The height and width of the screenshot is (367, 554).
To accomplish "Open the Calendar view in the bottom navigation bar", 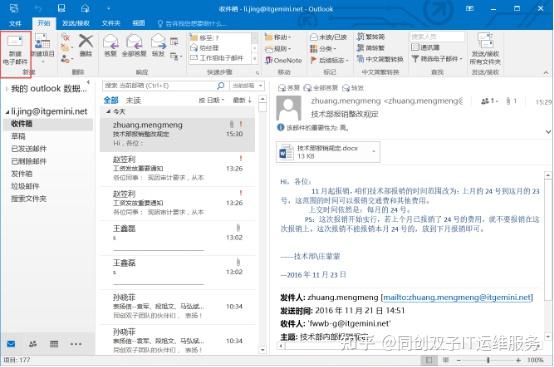I will tap(54, 344).
